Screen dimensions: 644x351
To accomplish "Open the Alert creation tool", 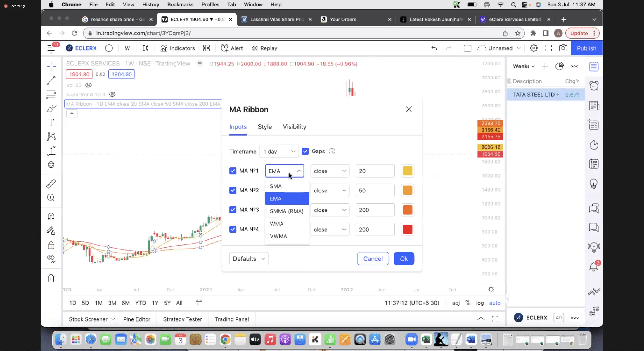I will [232, 48].
